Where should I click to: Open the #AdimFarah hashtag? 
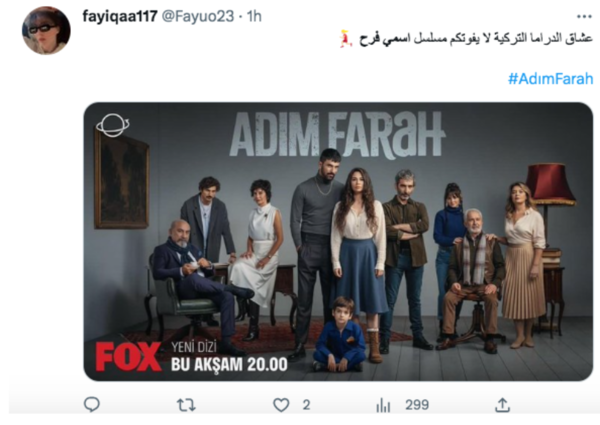pyautogui.click(x=550, y=79)
